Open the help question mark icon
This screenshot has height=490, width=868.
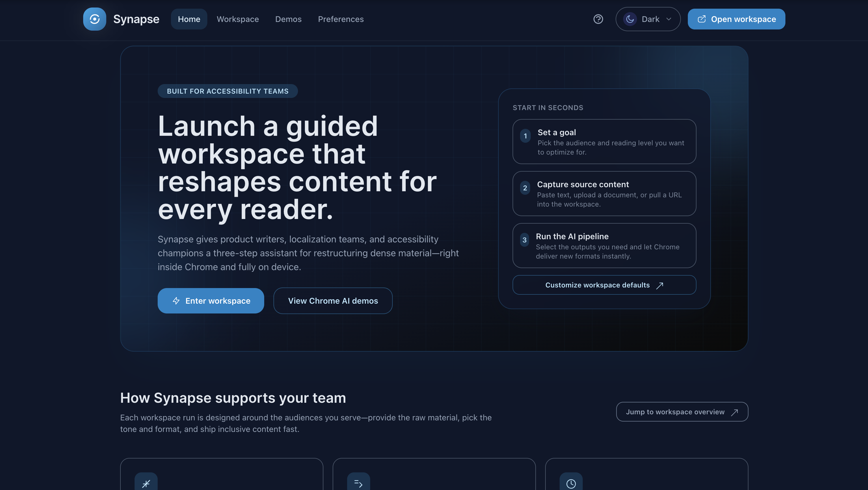click(x=598, y=19)
